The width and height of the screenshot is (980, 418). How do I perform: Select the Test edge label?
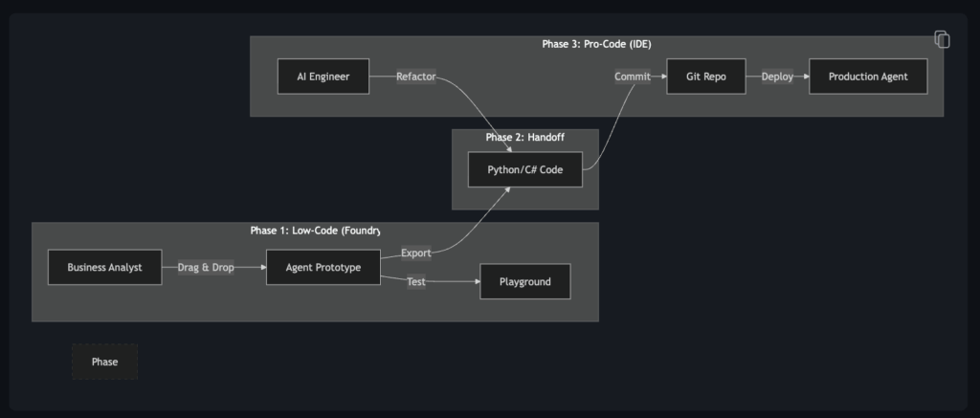416,281
